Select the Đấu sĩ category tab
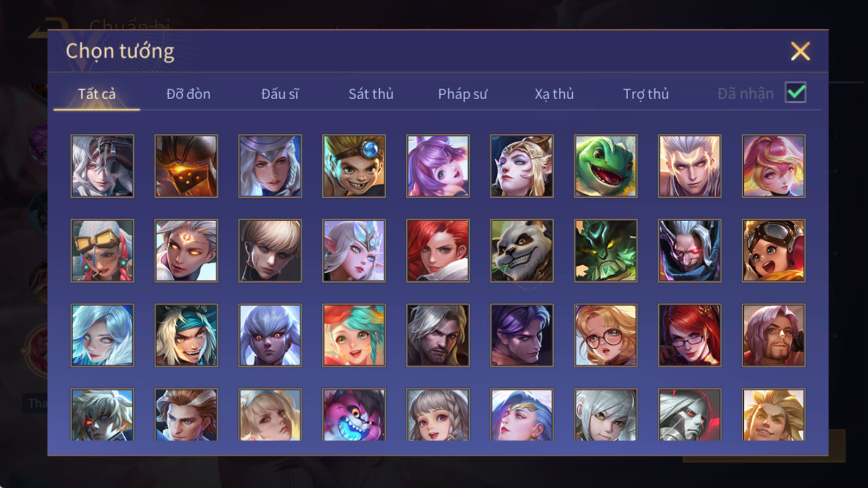The image size is (868, 488). [x=280, y=94]
